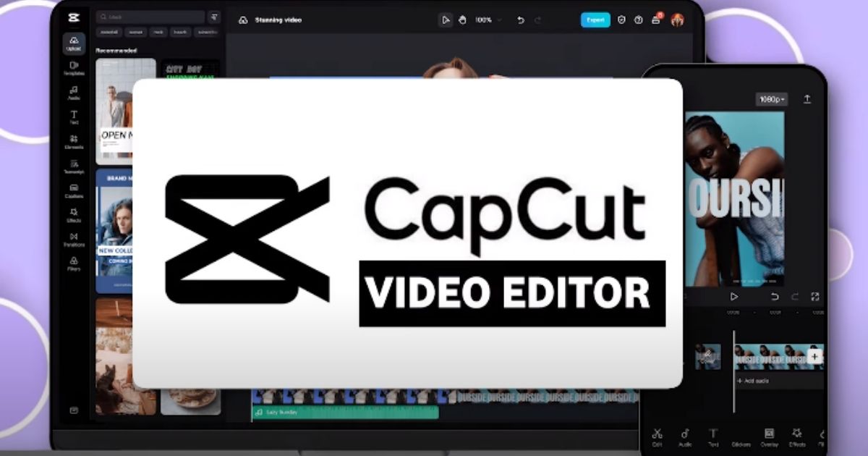Screen dimensions: 868x456
Task: Select the OPEN template thumbnail
Action: pos(114,111)
